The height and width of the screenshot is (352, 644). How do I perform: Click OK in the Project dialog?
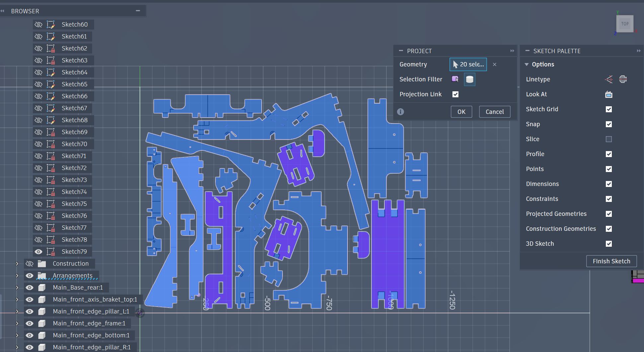tap(461, 112)
